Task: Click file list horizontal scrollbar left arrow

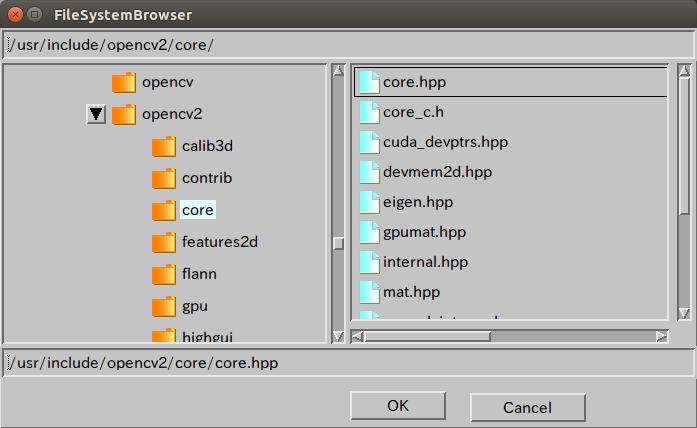Action: [357, 336]
